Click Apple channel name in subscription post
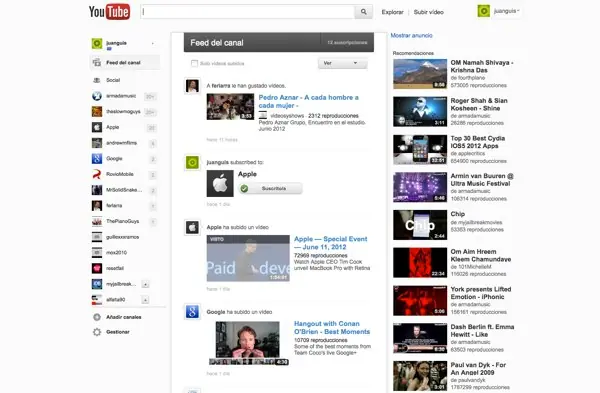This screenshot has width=600, height=393. [247, 174]
